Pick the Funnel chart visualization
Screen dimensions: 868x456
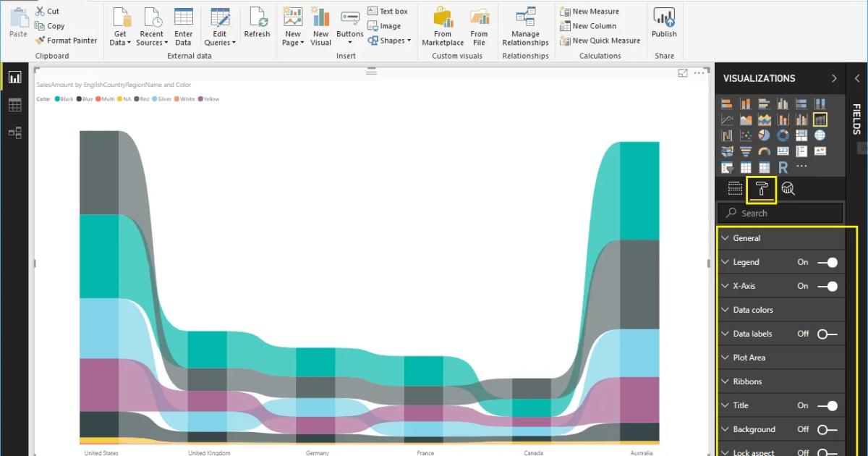coord(746,151)
